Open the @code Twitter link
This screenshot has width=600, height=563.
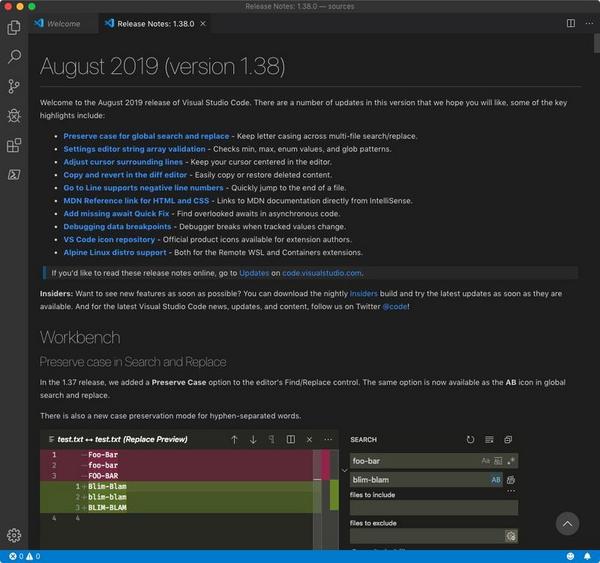point(395,307)
